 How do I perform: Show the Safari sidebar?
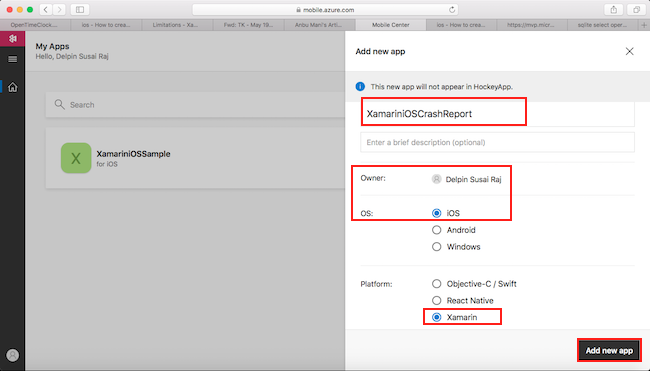click(x=80, y=10)
